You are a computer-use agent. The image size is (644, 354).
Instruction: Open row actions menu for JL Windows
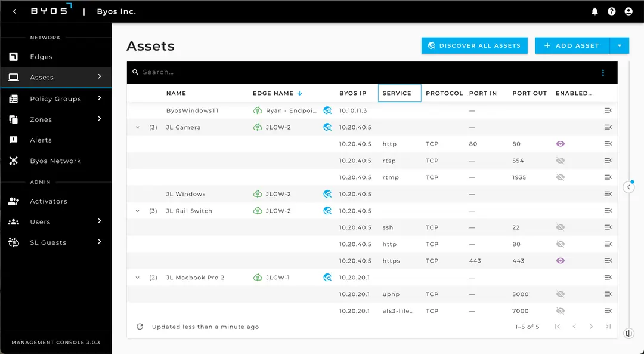pos(608,194)
